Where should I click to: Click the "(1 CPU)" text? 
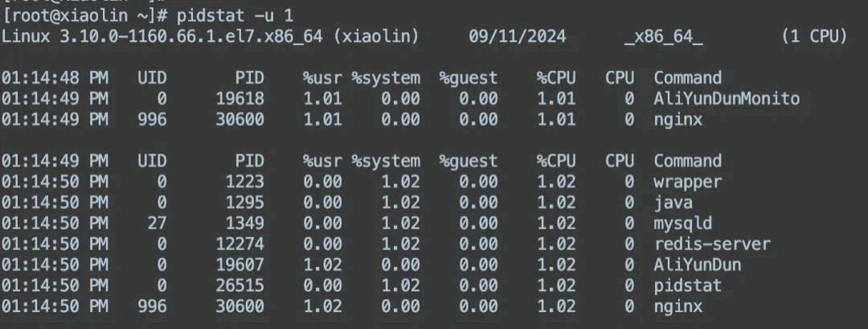813,37
